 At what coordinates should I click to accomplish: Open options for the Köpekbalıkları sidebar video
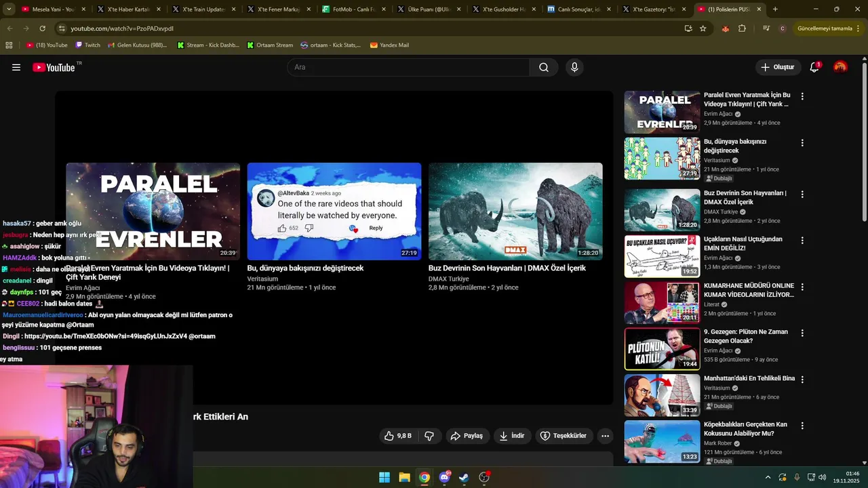point(802,426)
